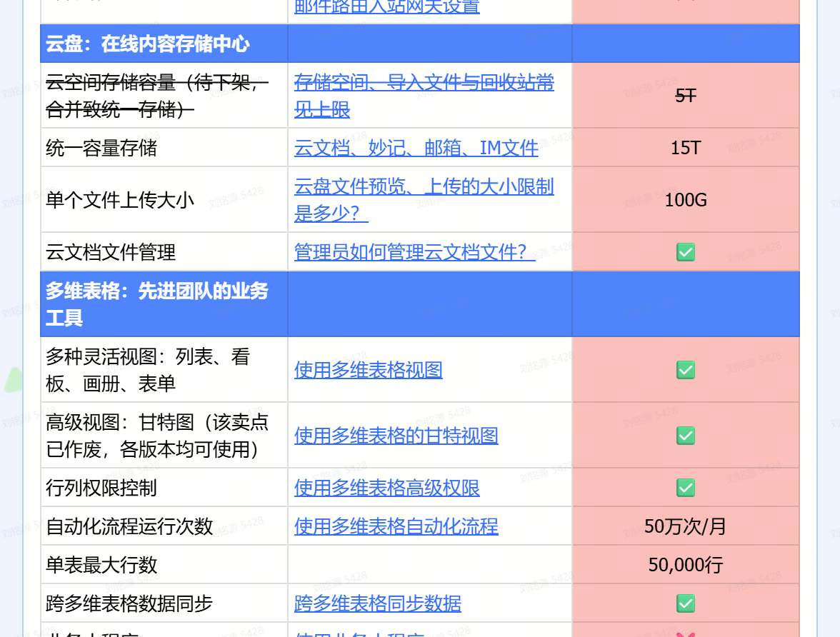Open the 使用多维表格视图 link
This screenshot has width=840, height=637.
point(368,370)
